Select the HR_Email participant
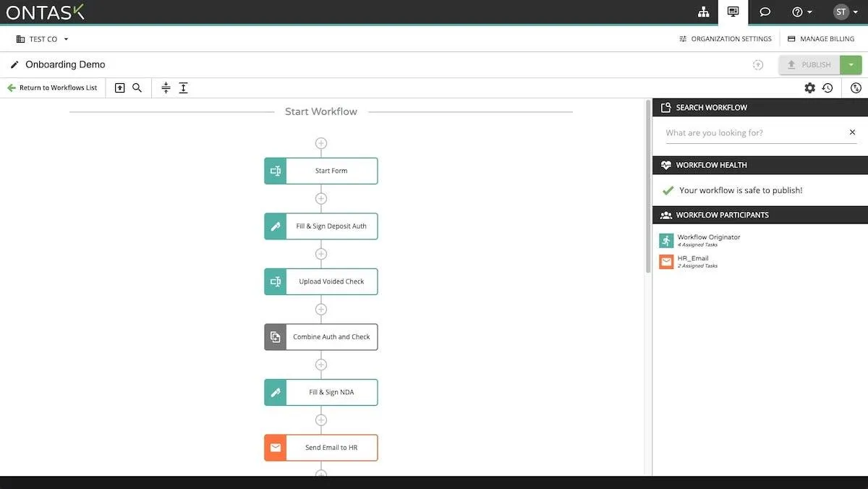 pyautogui.click(x=689, y=262)
